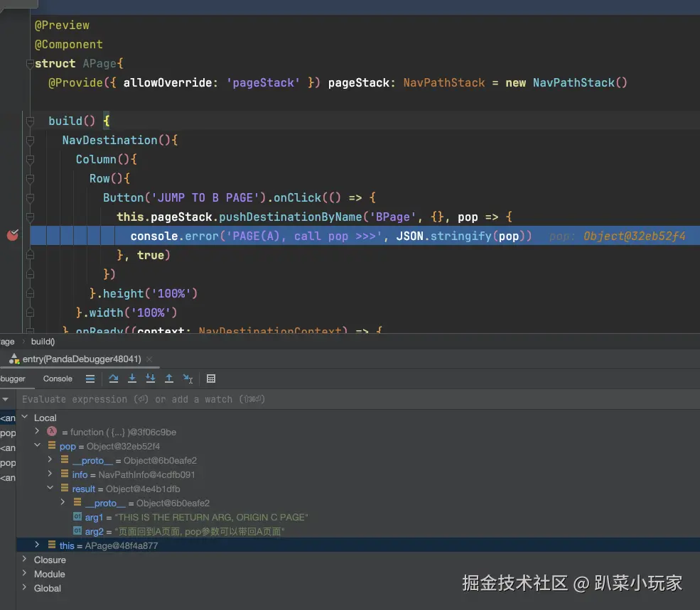
Task: Expand the this = APage variable node
Action: pos(36,545)
